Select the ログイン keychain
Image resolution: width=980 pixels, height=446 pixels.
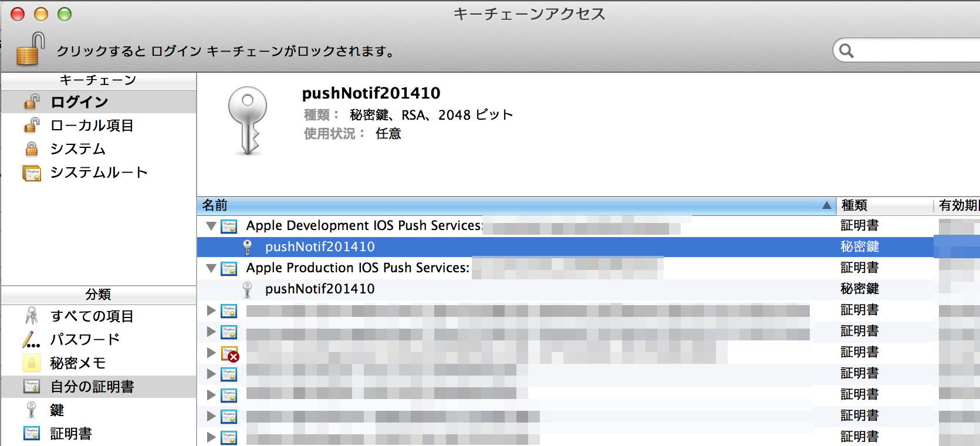click(99, 102)
